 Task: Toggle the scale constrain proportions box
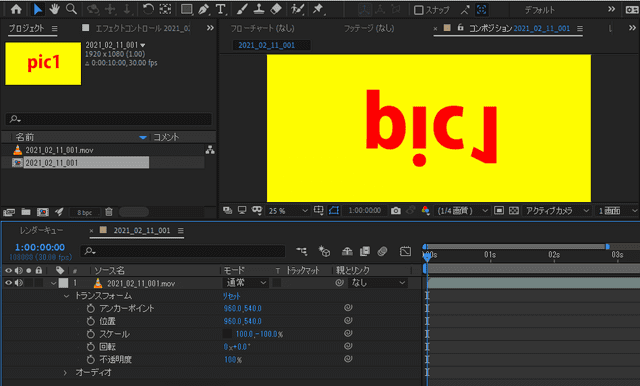click(x=227, y=334)
